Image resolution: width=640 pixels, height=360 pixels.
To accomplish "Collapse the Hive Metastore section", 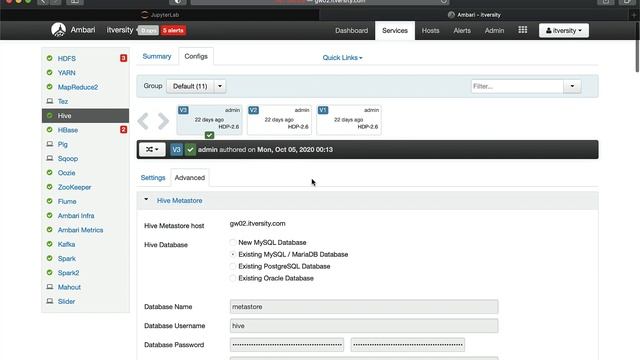I will tap(146, 200).
